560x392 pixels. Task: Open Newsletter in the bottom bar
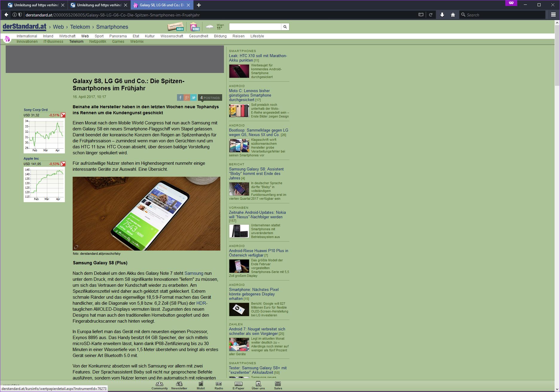point(179,385)
